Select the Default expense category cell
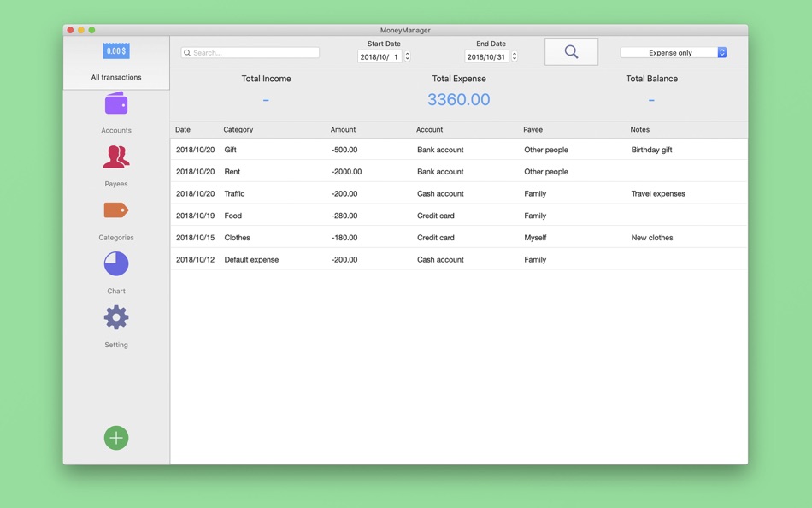Viewport: 812px width, 508px height. (251, 260)
